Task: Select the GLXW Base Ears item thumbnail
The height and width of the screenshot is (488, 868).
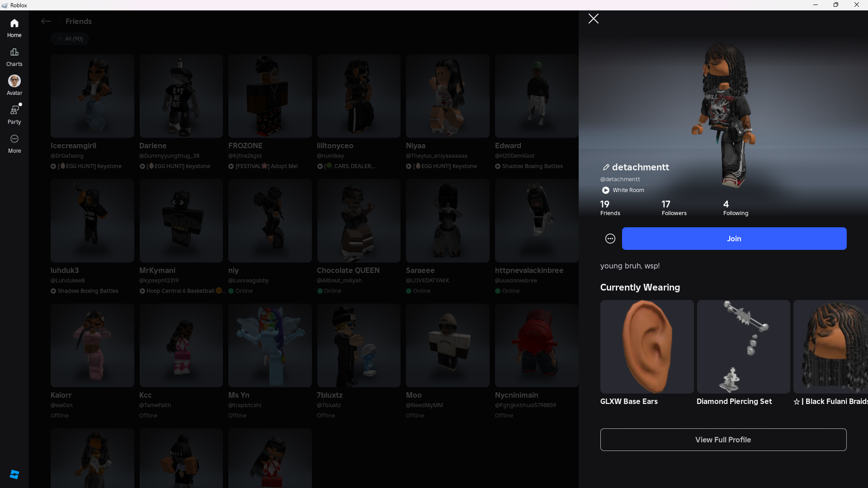Action: click(646, 347)
